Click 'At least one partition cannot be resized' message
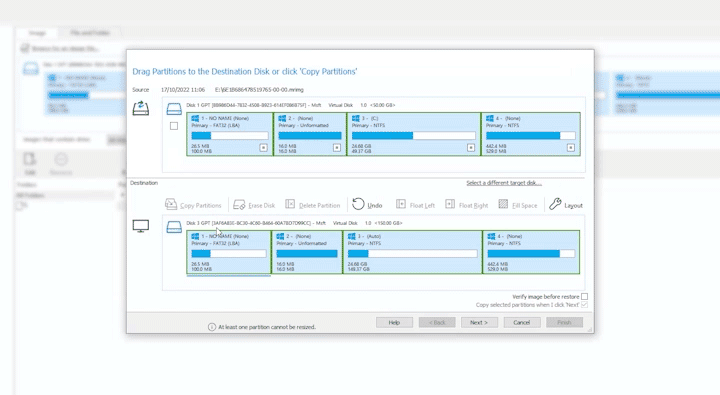 pos(267,327)
